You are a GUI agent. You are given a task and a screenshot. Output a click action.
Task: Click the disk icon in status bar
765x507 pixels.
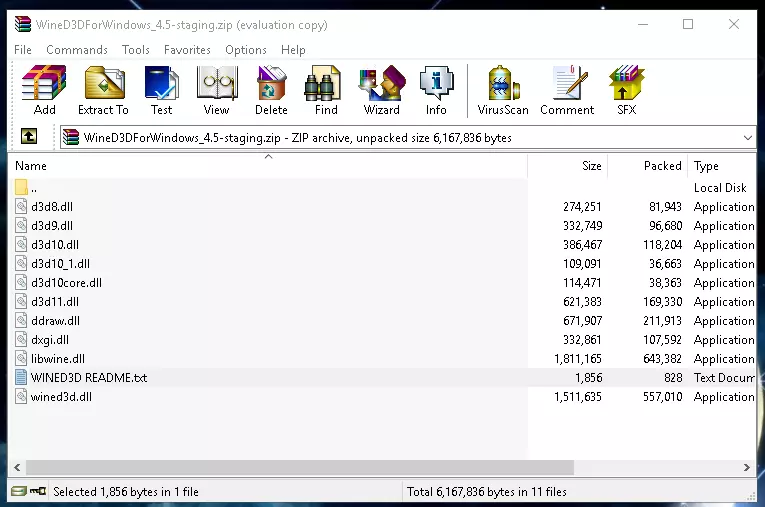pos(19,491)
